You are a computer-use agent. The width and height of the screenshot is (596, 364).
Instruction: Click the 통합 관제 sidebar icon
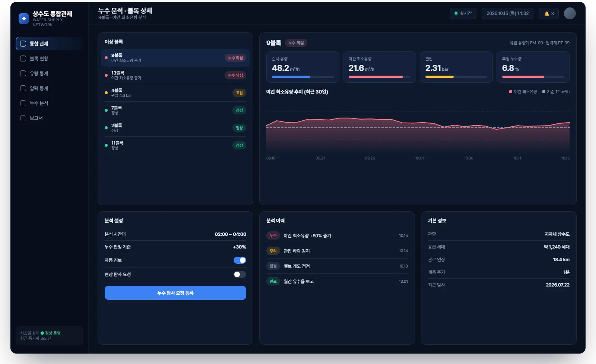tap(23, 44)
